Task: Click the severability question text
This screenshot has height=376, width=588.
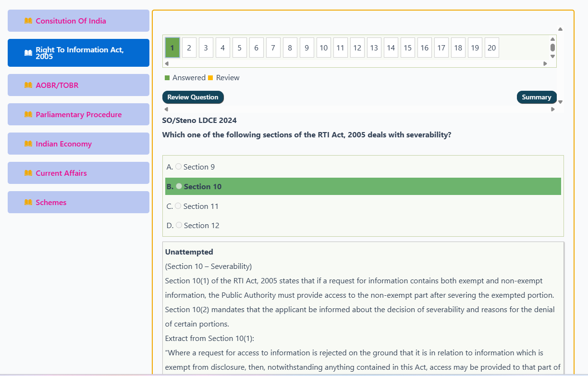Action: [x=307, y=135]
